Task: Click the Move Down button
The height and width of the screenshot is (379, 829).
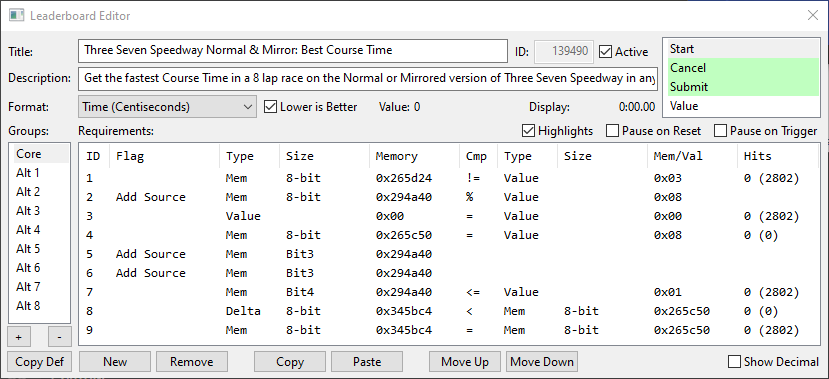Action: [x=542, y=362]
